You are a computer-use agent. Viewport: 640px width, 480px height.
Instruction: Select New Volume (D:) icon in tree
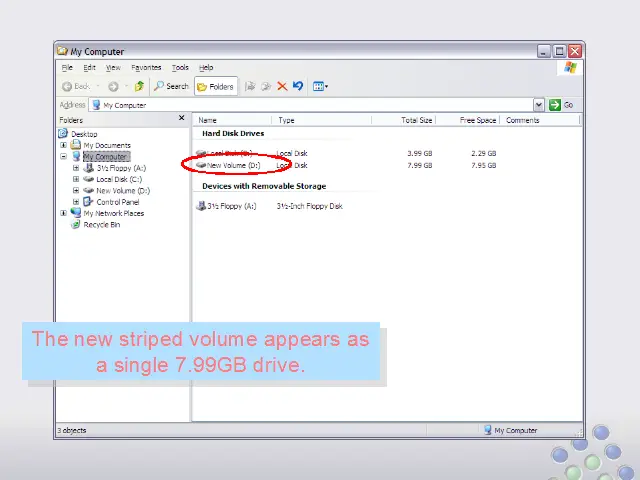(x=89, y=190)
